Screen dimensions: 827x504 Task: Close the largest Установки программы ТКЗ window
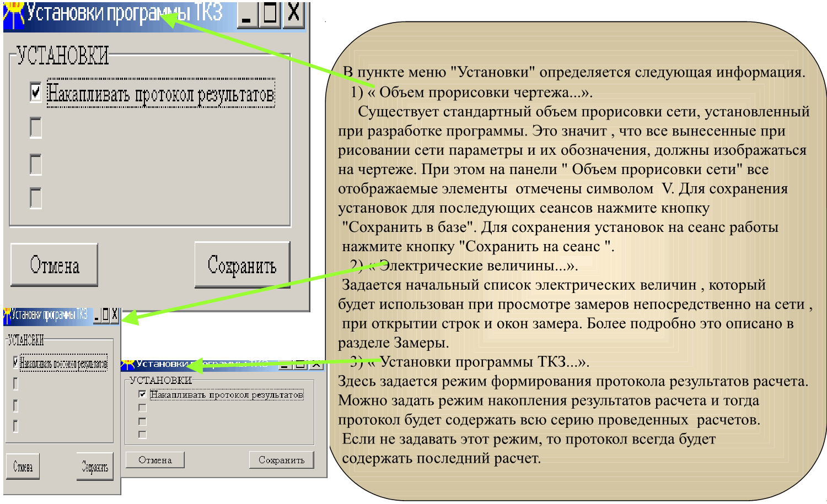tap(294, 14)
